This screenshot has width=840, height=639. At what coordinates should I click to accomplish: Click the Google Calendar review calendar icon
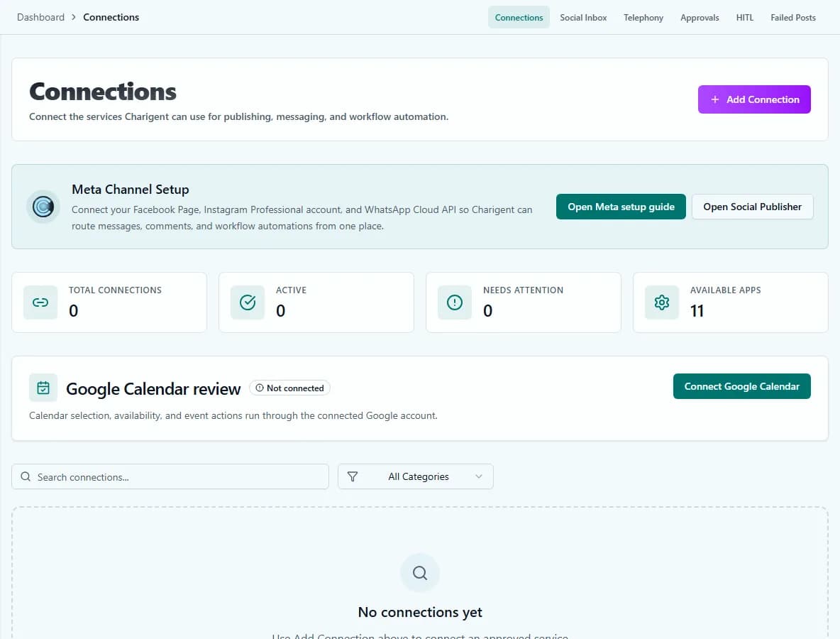tap(43, 388)
